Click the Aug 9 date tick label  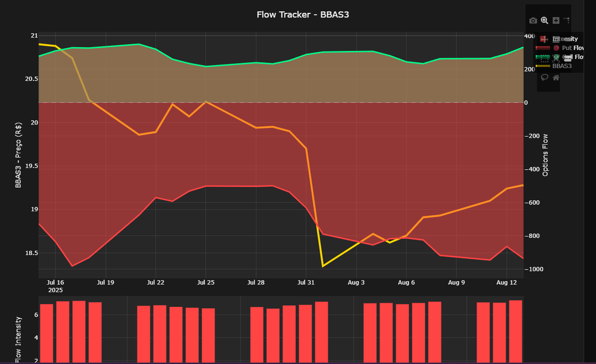456,283
